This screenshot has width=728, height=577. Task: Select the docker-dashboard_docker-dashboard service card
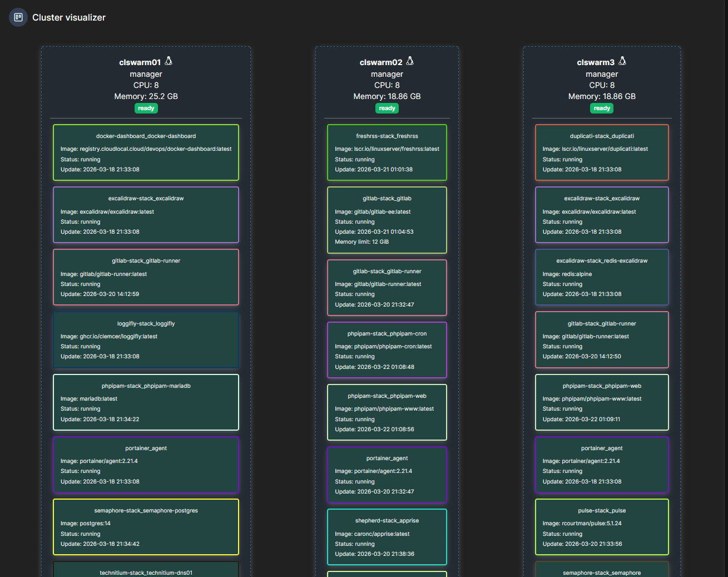(x=146, y=152)
